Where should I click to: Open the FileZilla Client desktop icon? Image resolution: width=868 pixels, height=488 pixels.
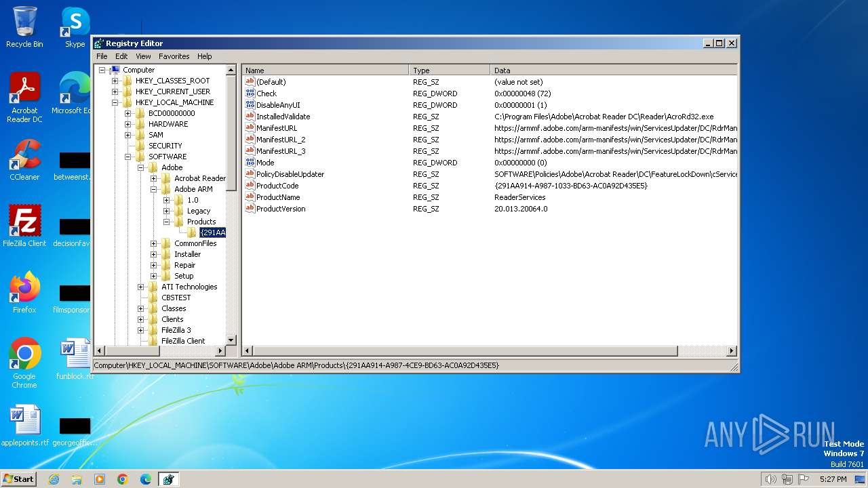pyautogui.click(x=24, y=226)
